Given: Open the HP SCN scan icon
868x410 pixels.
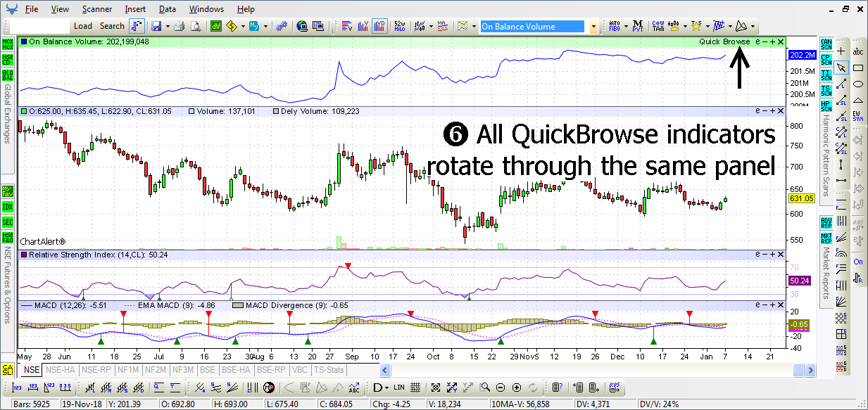Looking at the screenshot, I should 826,106.
